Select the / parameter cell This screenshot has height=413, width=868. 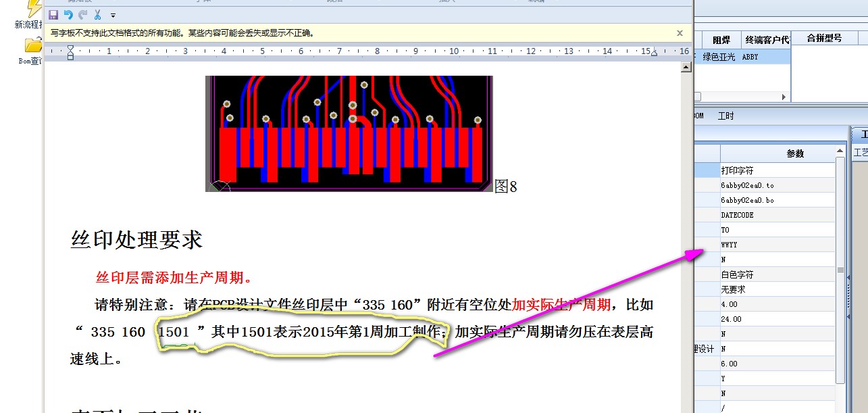[x=778, y=408]
